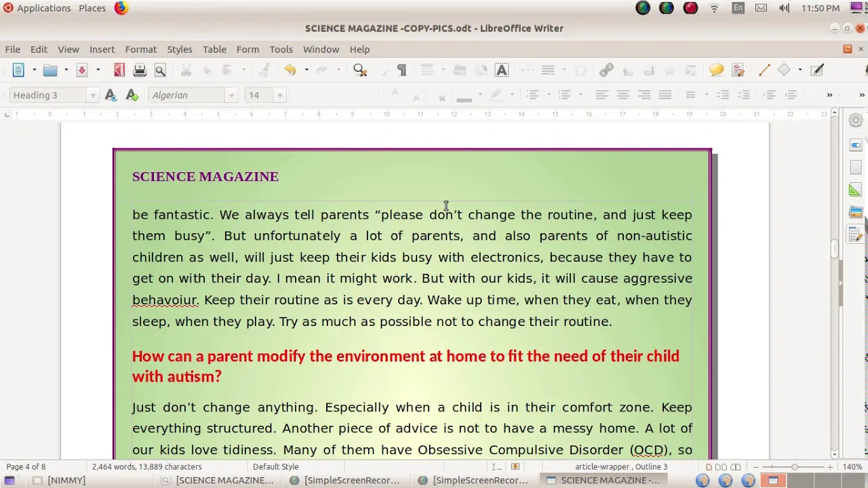
Task: Toggle Track Changes recording icon
Action: pos(738,70)
